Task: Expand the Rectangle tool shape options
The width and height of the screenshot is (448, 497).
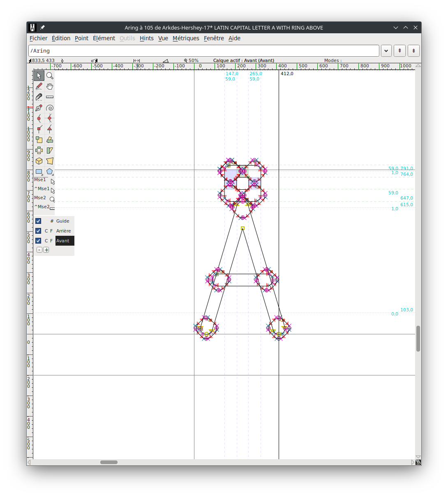Action: pyautogui.click(x=42, y=175)
